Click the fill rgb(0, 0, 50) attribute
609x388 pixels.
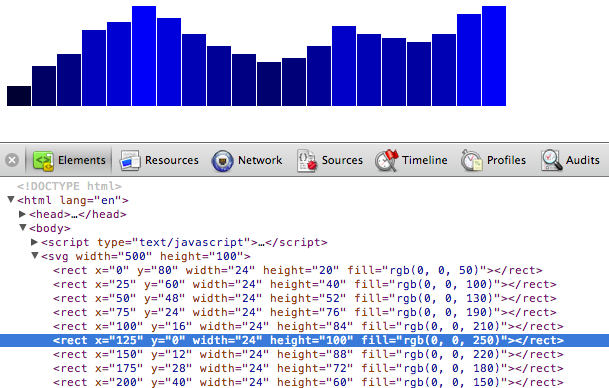pos(416,270)
